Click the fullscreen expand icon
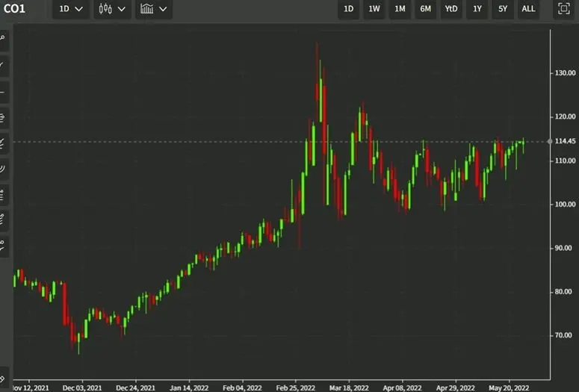 564,10
